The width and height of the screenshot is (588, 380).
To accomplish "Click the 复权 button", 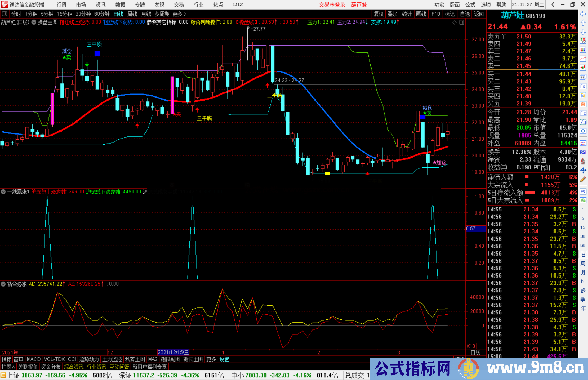I will click(x=378, y=14).
